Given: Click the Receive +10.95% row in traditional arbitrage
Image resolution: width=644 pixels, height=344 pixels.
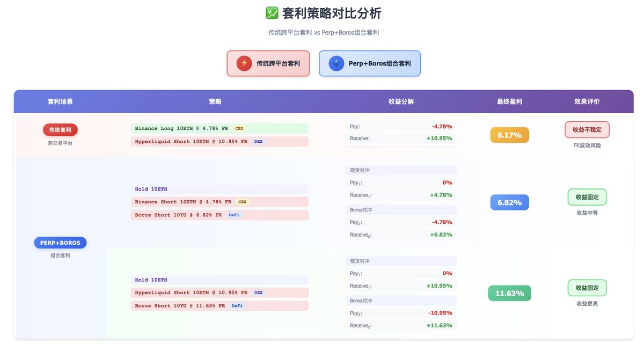Looking at the screenshot, I should coord(401,138).
